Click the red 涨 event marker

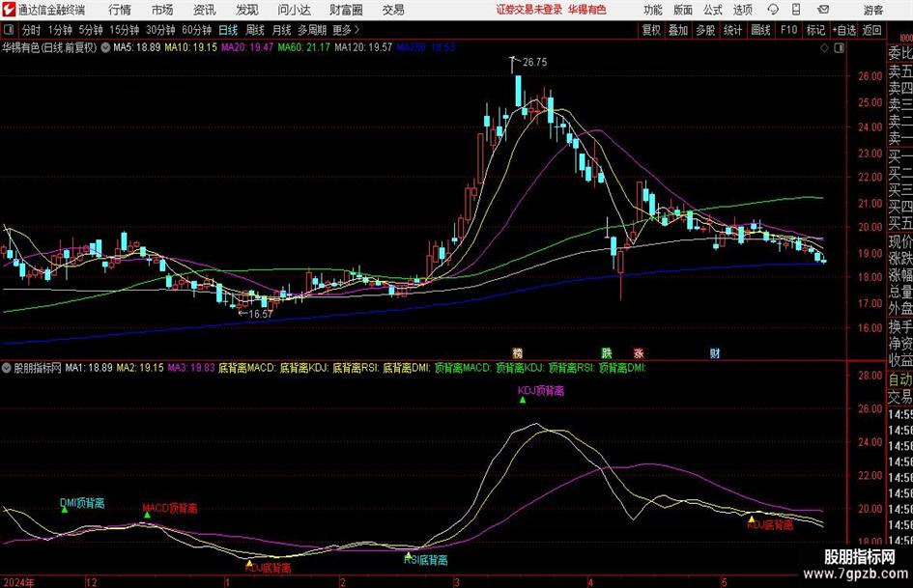pos(639,352)
